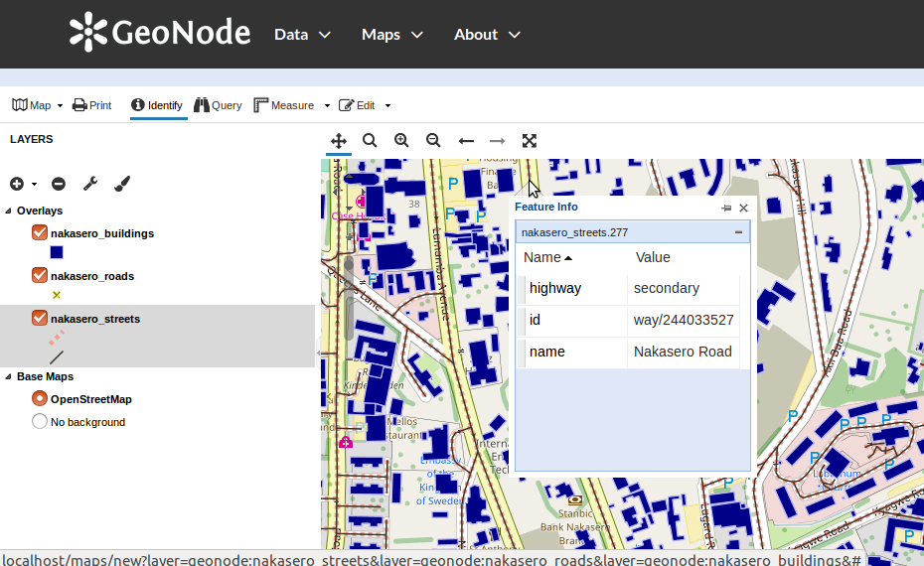Click the 'Nakasero Road' value cell

click(x=684, y=353)
